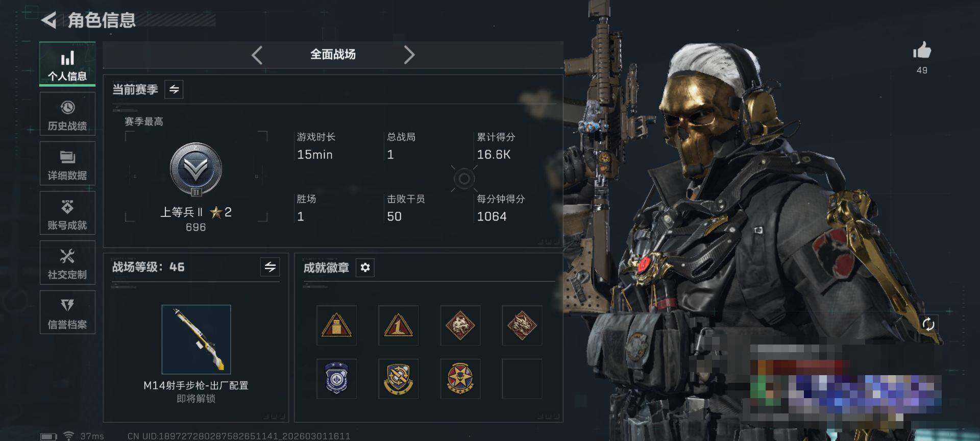
Task: Toggle the swap button beside 战场等级
Action: (x=270, y=266)
